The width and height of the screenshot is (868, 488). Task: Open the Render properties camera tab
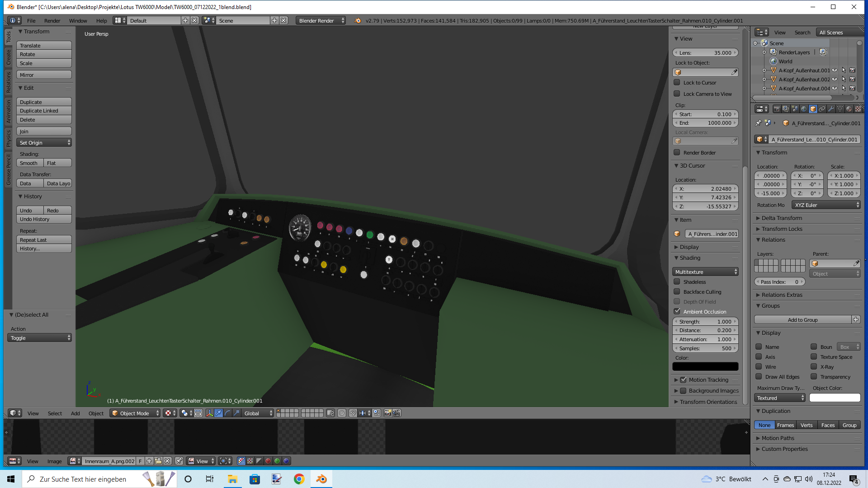[x=777, y=109]
